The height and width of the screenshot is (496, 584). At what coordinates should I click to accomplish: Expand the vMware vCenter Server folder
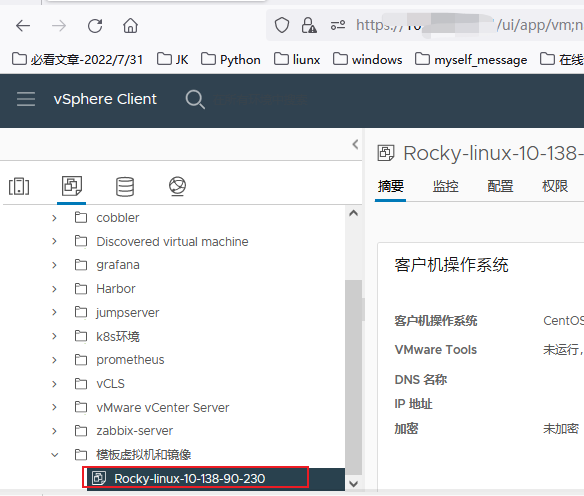point(54,407)
